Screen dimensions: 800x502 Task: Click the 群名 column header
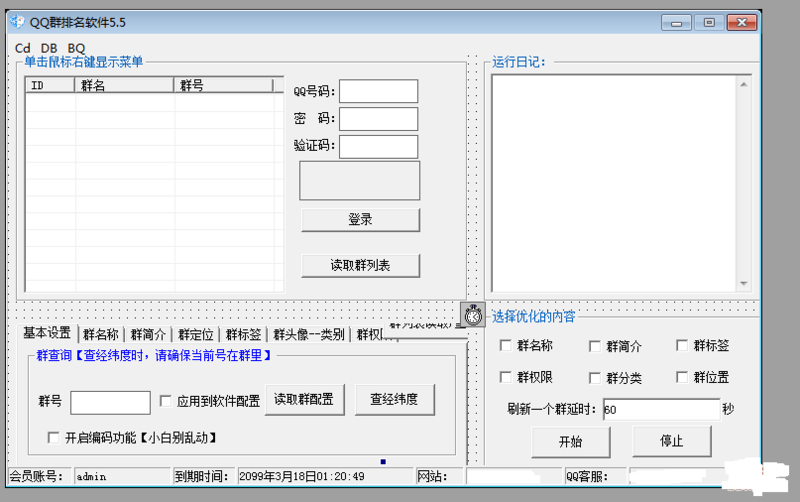click(124, 85)
